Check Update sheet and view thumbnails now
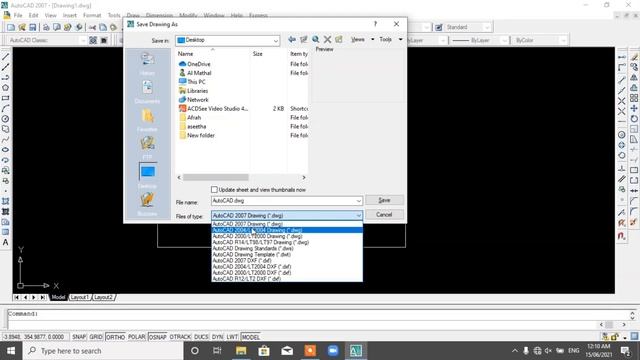Image resolution: width=640 pixels, height=360 pixels. [x=214, y=190]
